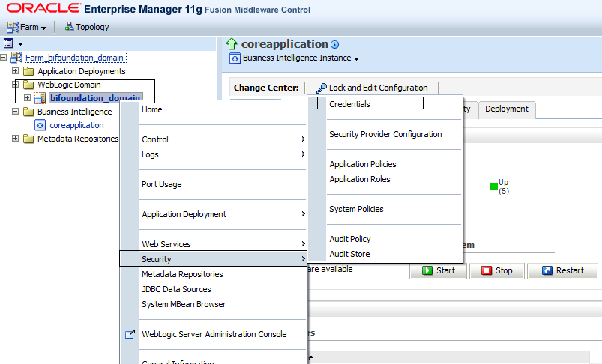Screen dimensions: 602x364
Task: Click info icon beside coreapplication title
Action: (335, 44)
